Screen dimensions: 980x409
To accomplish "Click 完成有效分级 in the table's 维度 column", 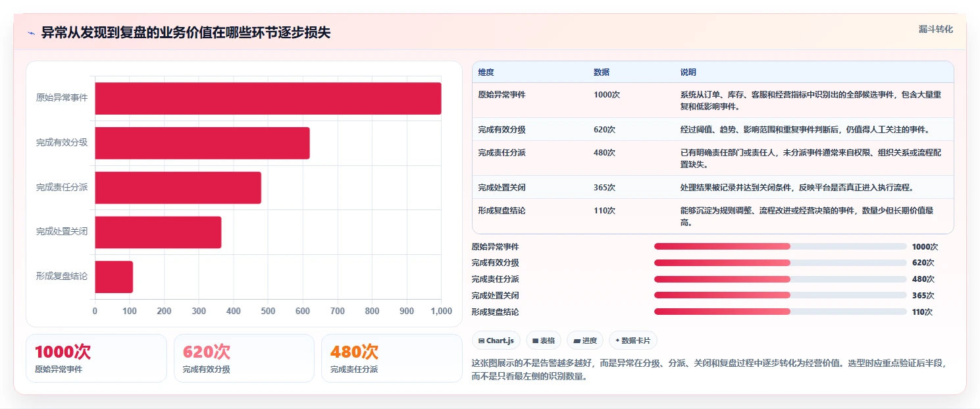I will click(502, 130).
